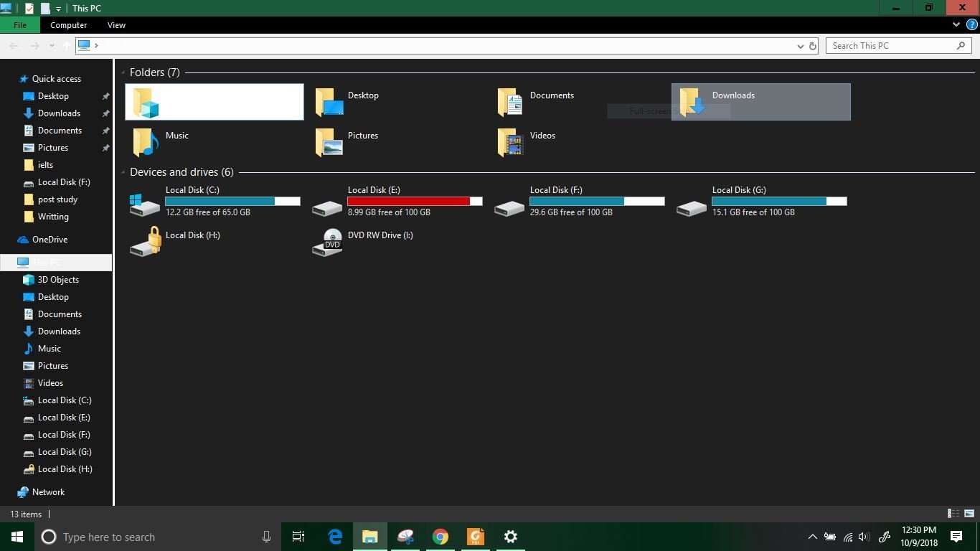Click the Search This PC box

click(x=899, y=46)
